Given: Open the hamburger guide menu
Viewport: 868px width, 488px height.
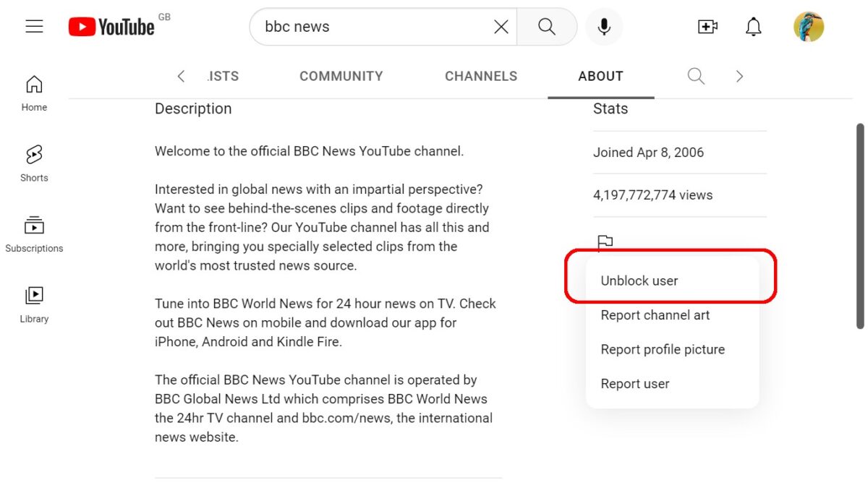Looking at the screenshot, I should pos(34,27).
